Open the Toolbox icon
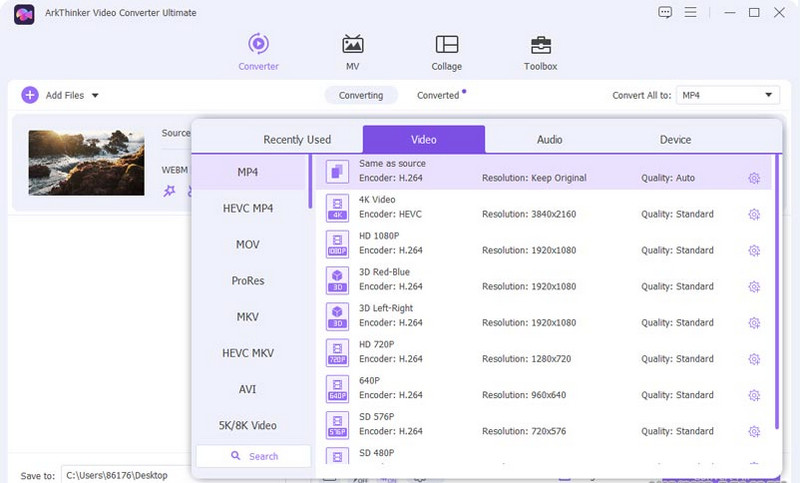 (x=540, y=45)
